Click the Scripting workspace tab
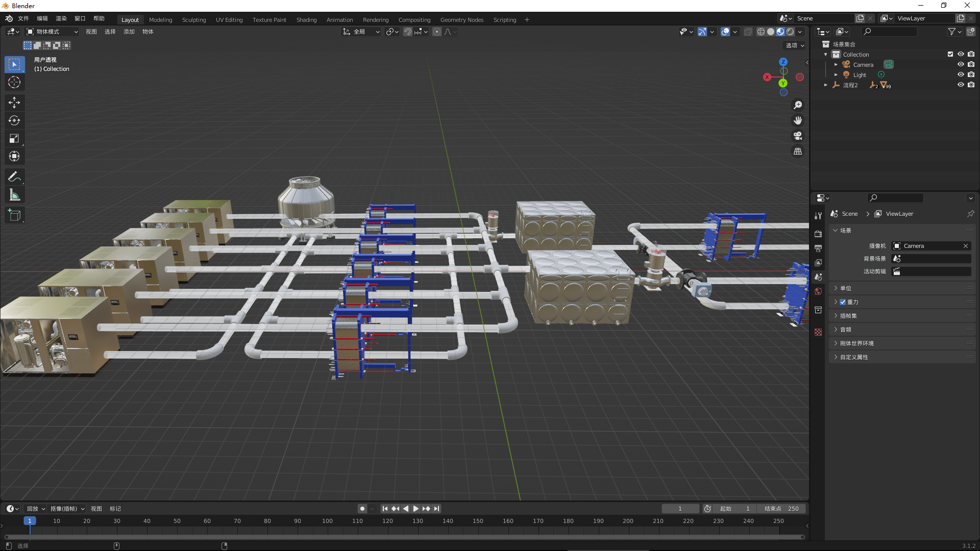The height and width of the screenshot is (551, 980). 505,19
